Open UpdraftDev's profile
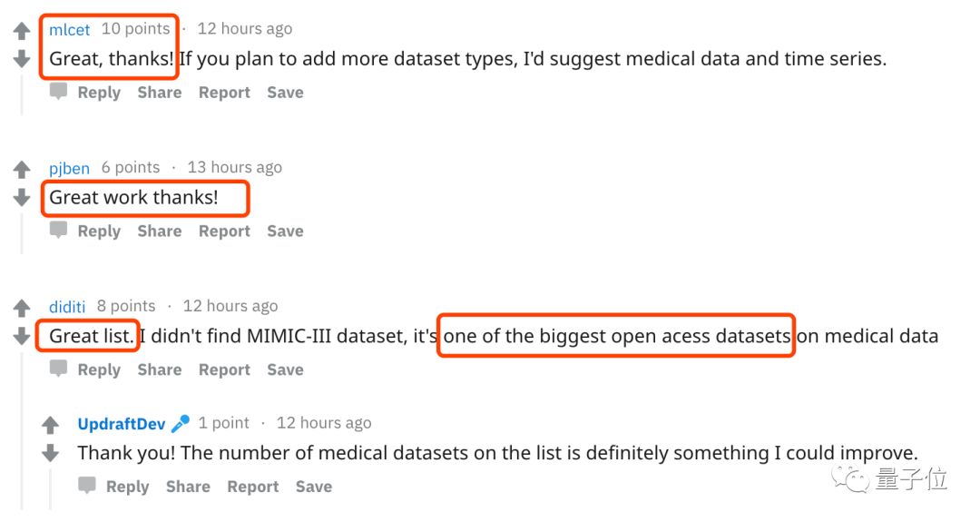Viewport: 980px width, 522px height. 122,424
